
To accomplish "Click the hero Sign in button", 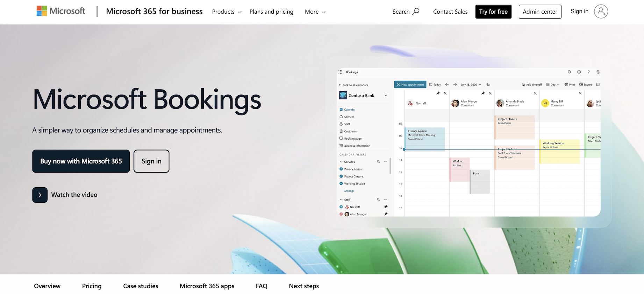I will pos(151,161).
